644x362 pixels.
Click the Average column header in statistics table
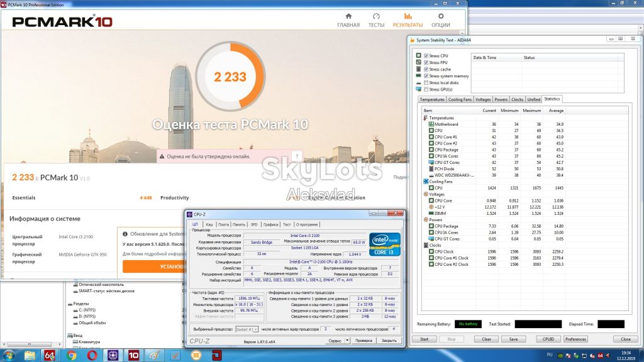(x=556, y=111)
